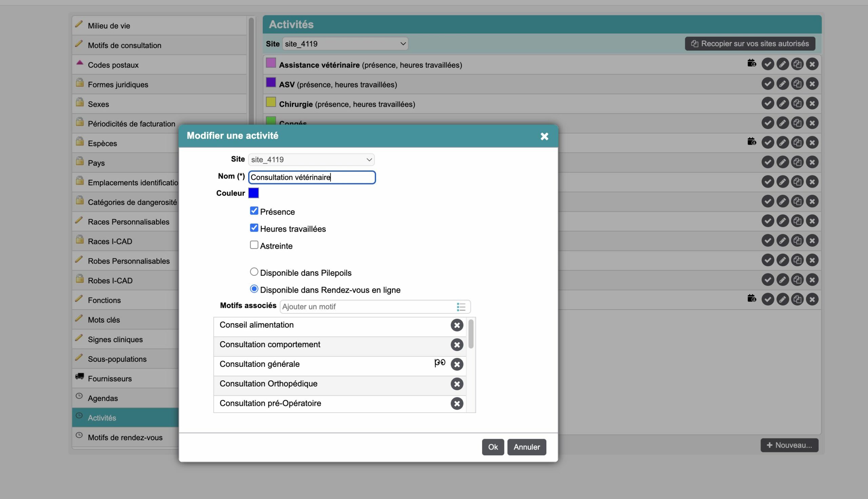
Task: Remove Consultation pré-Opératoire motif
Action: [x=456, y=404]
